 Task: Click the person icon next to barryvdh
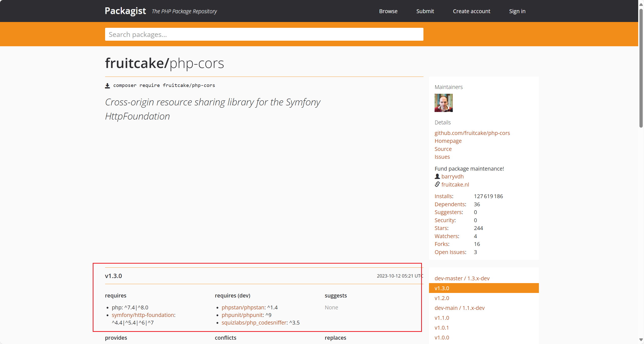pyautogui.click(x=437, y=176)
